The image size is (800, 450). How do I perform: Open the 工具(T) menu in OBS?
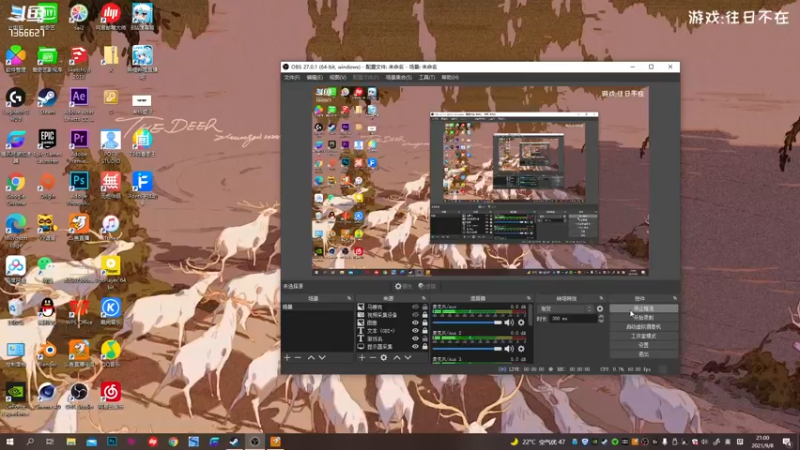click(427, 78)
